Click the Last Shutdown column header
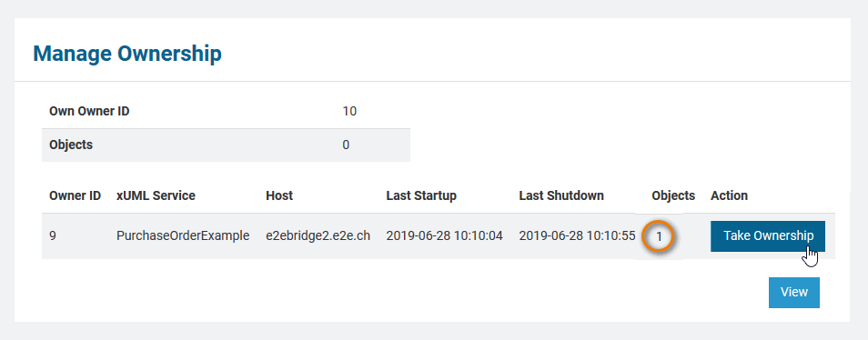This screenshot has width=868, height=340. tap(561, 195)
